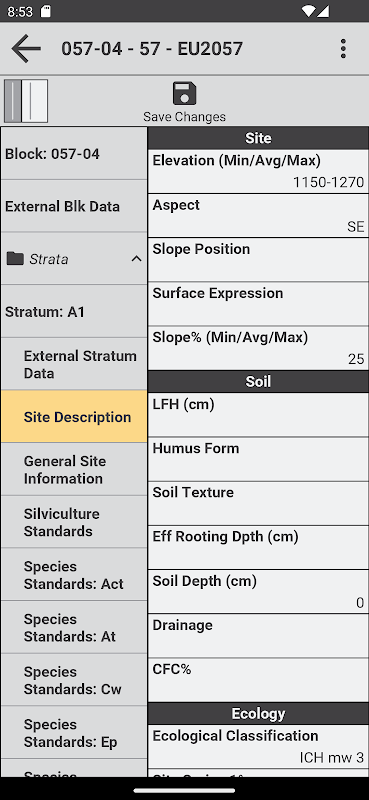Screen dimensions: 369x800
Task: Open Species Standards: Act
Action: 74,575
